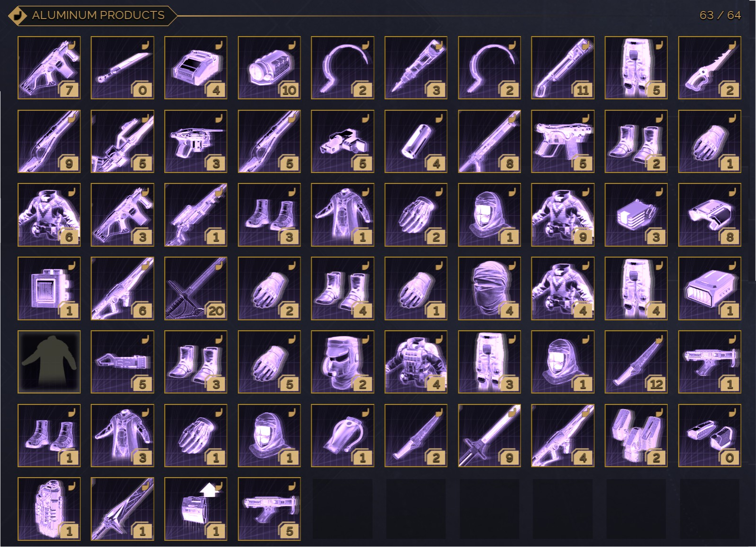Click the rifle showing quantity 7
This screenshot has height=547, width=756.
49,68
